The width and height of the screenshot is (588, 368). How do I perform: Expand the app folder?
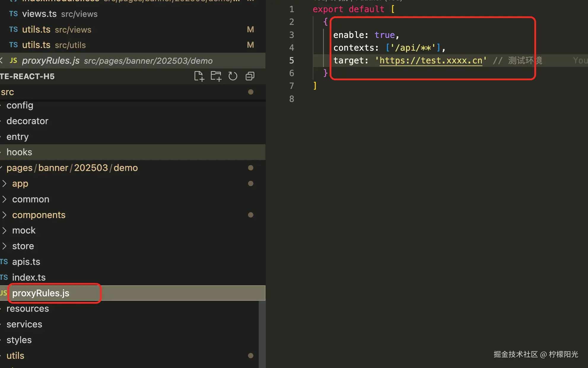(x=20, y=184)
